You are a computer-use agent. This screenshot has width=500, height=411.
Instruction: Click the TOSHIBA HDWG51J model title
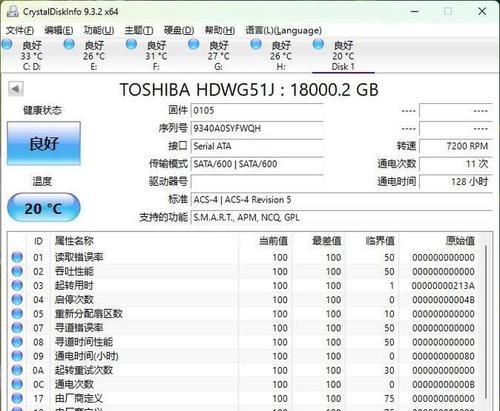click(x=249, y=90)
